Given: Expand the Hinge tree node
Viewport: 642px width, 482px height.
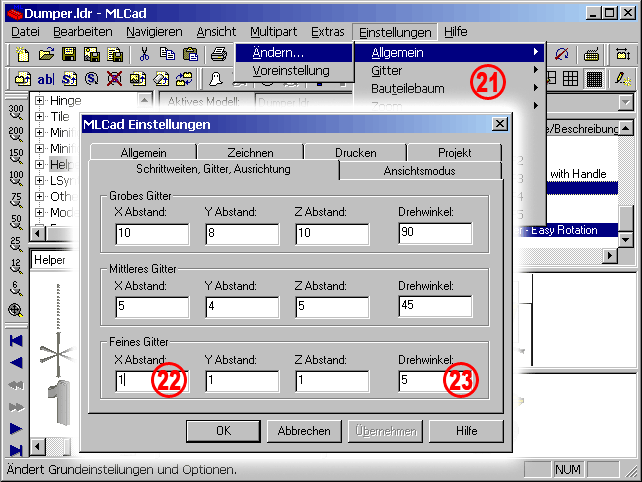Looking at the screenshot, I should (x=39, y=100).
